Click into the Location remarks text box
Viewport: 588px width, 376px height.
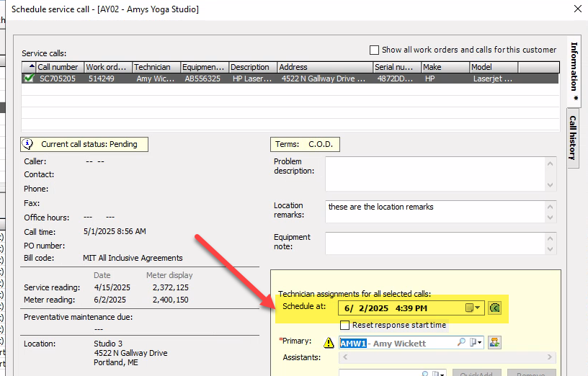point(435,212)
